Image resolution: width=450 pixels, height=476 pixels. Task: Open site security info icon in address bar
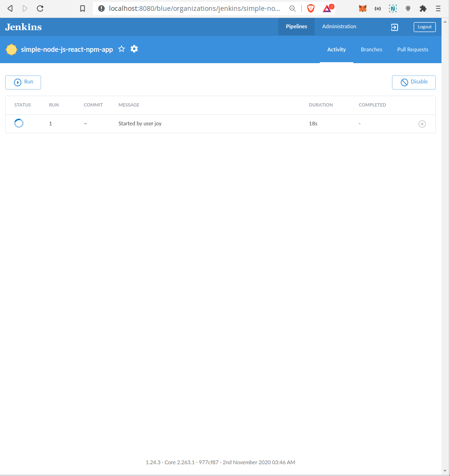[101, 8]
